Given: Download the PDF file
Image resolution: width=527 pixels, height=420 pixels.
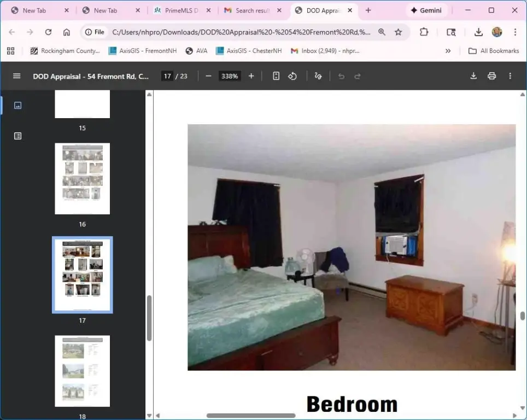Looking at the screenshot, I should pos(473,76).
